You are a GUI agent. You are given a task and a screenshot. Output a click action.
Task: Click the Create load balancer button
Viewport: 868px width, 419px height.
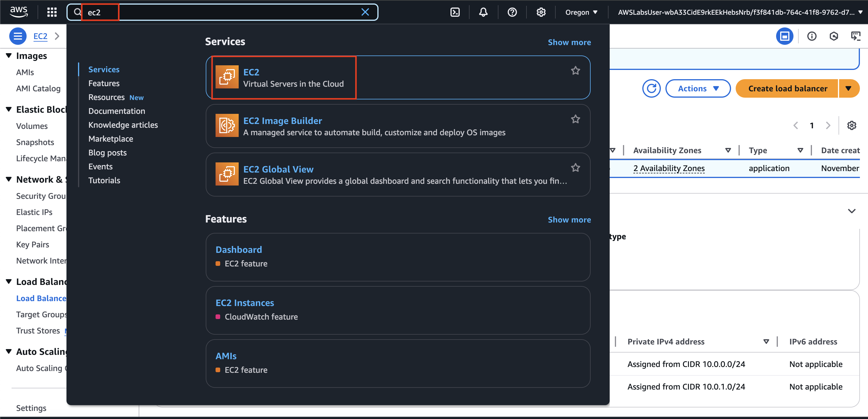787,88
